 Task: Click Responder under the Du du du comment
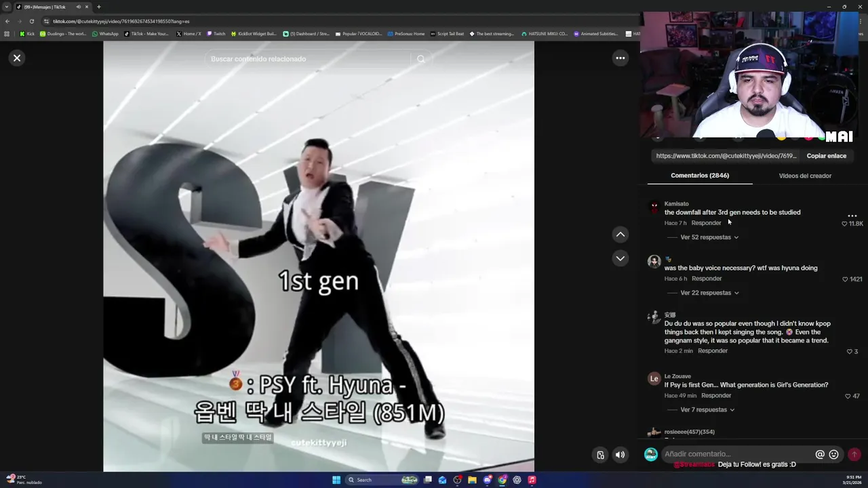coord(713,351)
